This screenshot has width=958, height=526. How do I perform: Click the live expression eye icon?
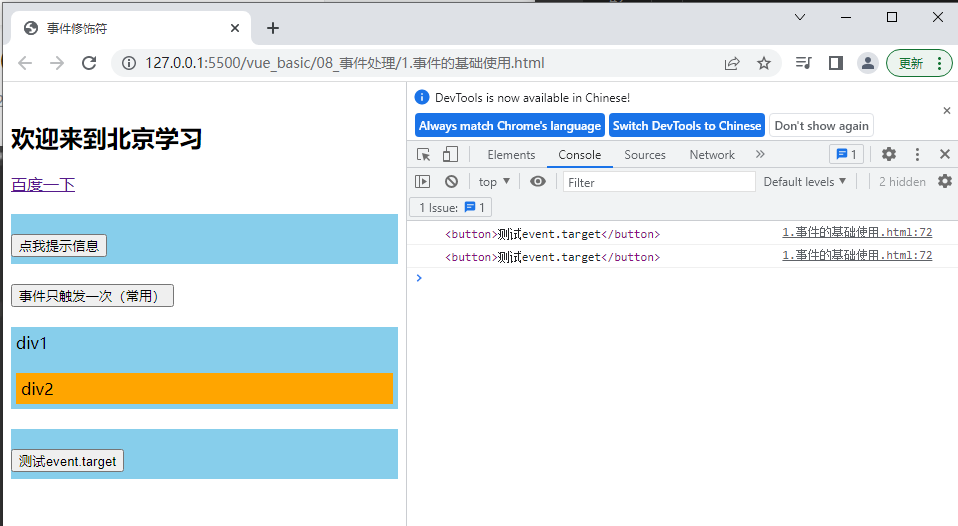click(538, 182)
